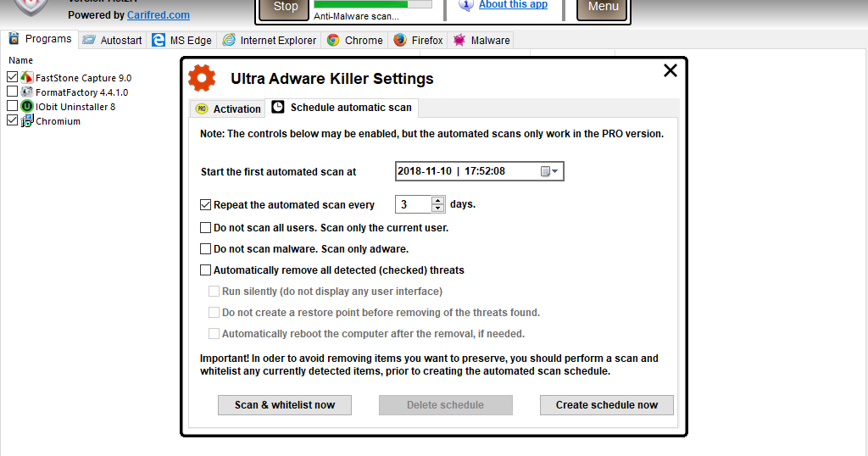Viewport: 868px width, 456px height.
Task: Click the PRO badge Activation icon
Action: [202, 109]
